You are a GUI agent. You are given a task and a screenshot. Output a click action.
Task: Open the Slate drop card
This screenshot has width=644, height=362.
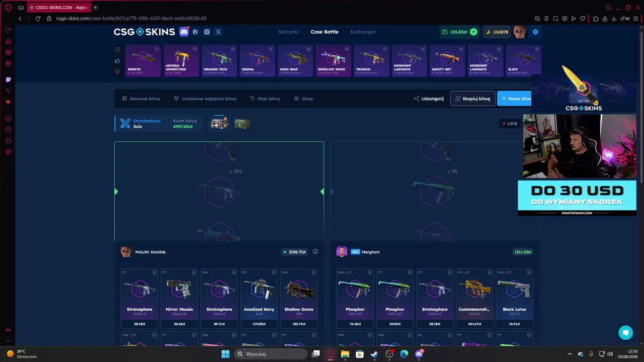[524, 61]
